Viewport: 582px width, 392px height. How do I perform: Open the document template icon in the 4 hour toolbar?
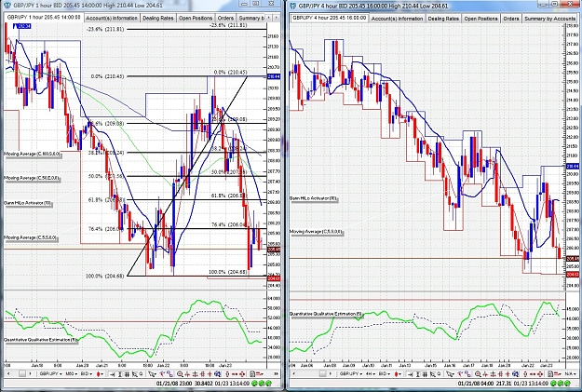point(550,373)
